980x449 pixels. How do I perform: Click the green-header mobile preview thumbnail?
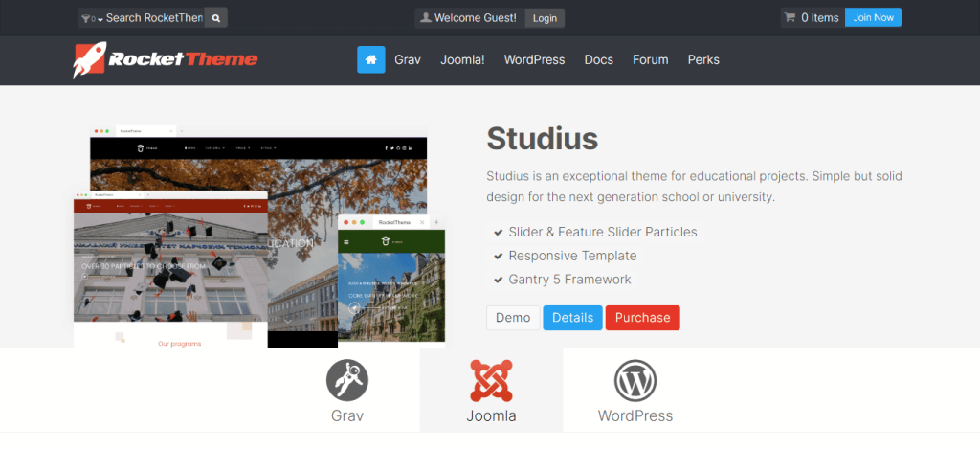click(391, 280)
